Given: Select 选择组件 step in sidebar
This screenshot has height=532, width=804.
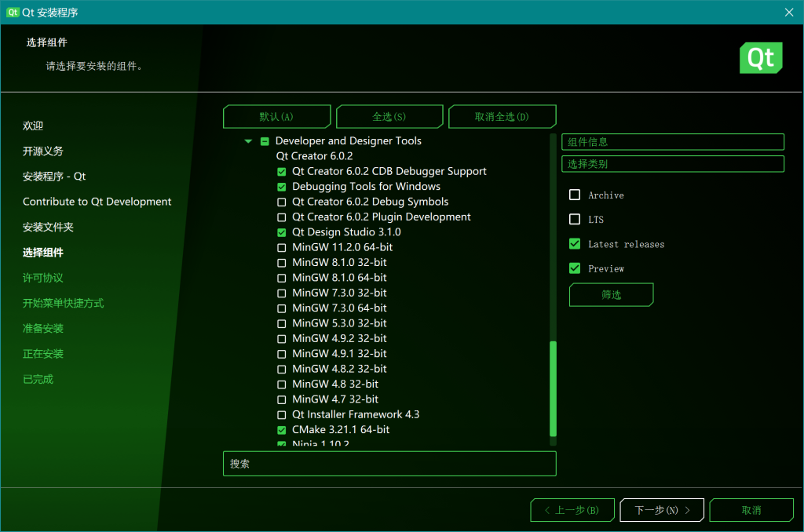Looking at the screenshot, I should 43,253.
